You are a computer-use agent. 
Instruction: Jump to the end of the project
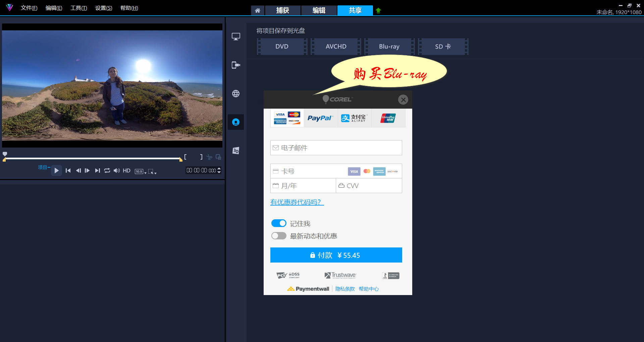pos(97,171)
